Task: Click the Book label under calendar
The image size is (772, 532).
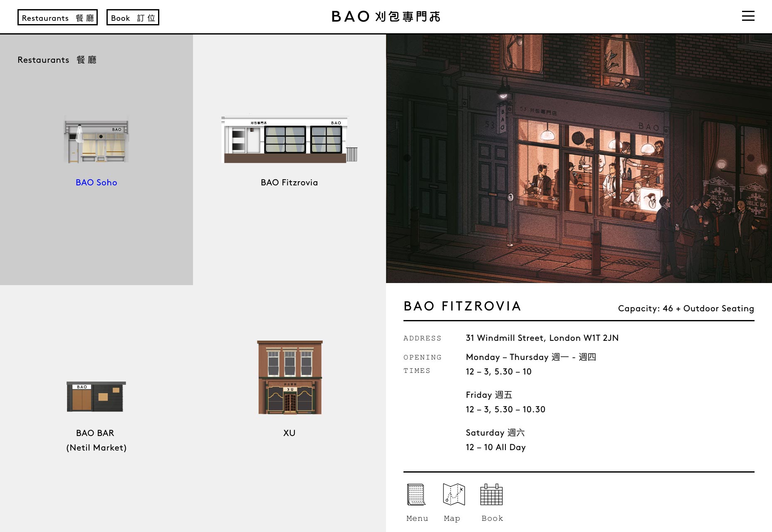Action: click(492, 518)
